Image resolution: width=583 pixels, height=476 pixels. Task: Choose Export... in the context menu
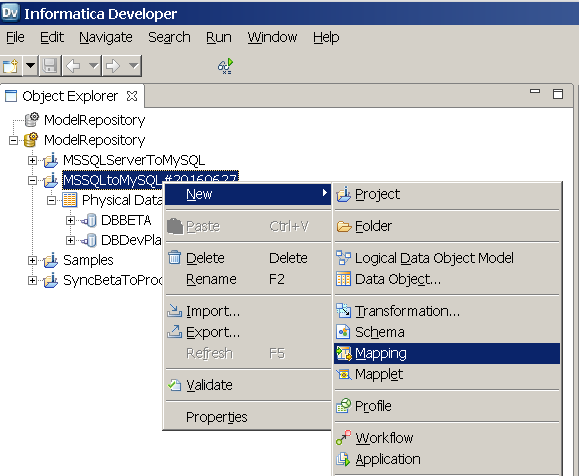(x=248, y=332)
